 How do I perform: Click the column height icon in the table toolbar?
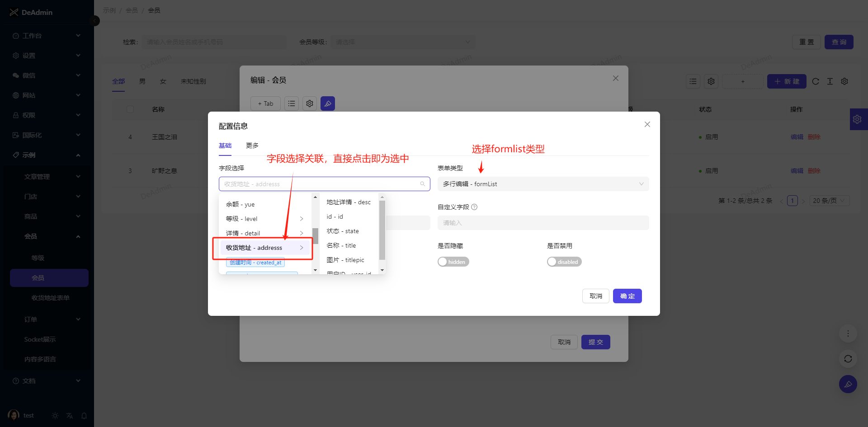(x=830, y=81)
